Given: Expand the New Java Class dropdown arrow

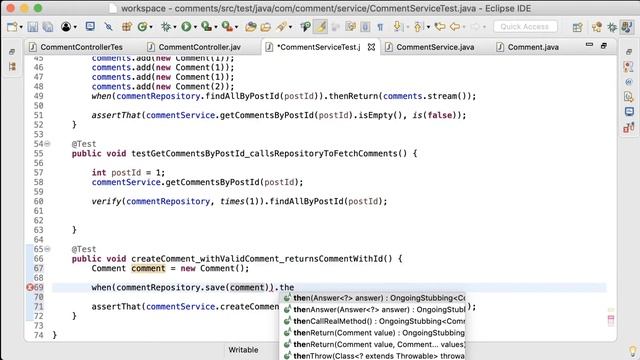Looking at the screenshot, I should coord(151,27).
